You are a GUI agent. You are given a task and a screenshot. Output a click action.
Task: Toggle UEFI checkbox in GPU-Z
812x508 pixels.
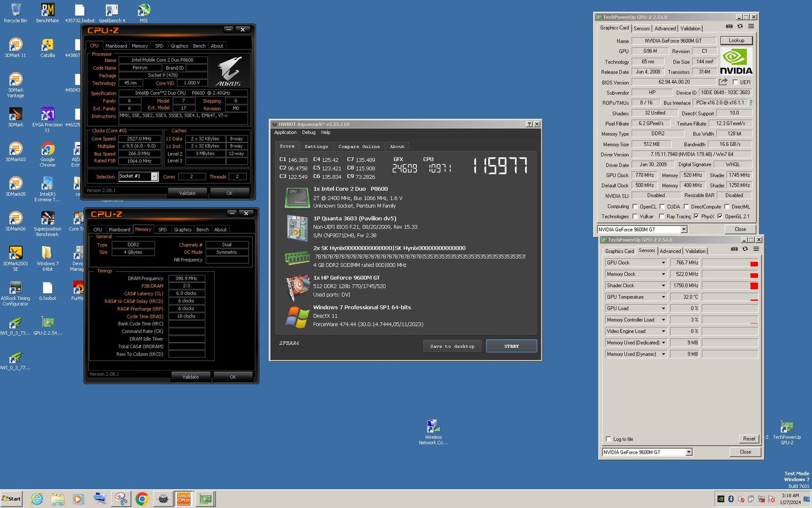735,82
